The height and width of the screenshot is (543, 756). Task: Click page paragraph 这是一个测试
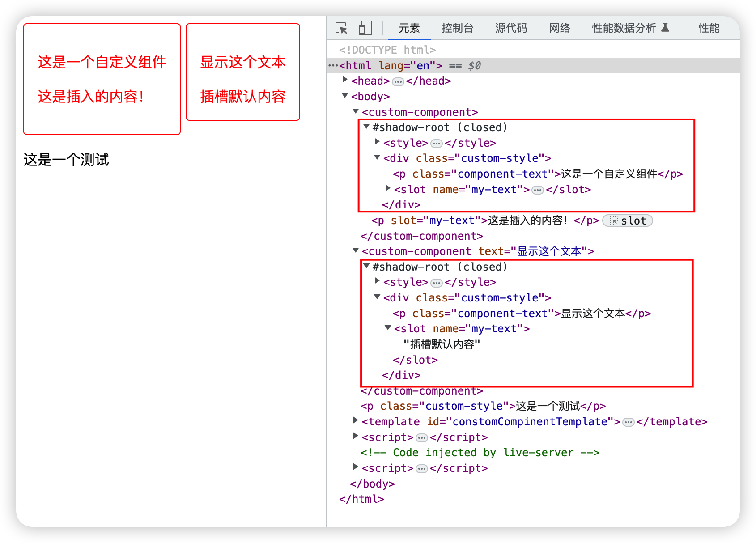[x=66, y=160]
